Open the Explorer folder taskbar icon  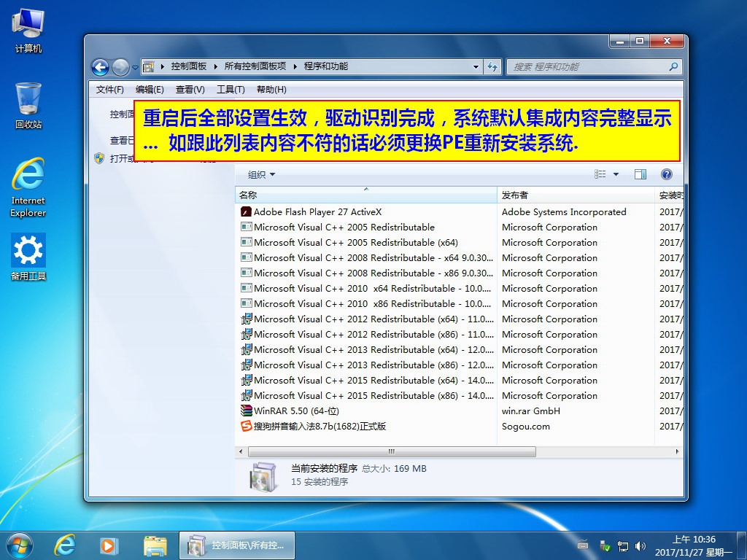click(x=155, y=545)
